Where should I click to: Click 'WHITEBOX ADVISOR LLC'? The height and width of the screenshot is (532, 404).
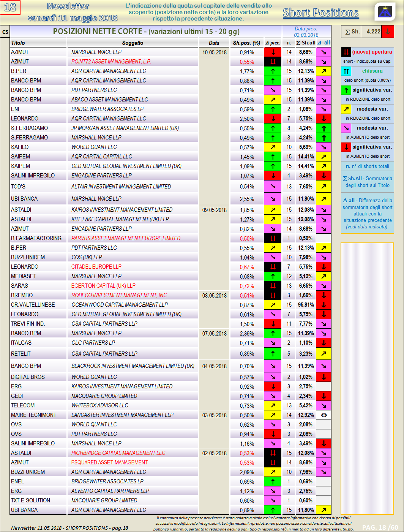100,405
